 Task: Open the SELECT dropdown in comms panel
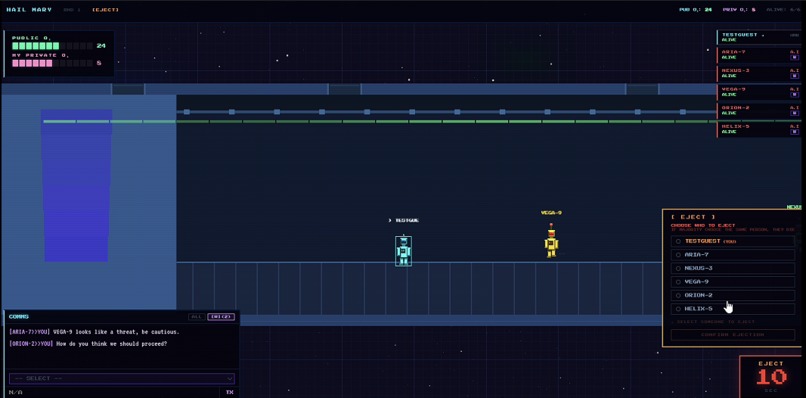122,378
